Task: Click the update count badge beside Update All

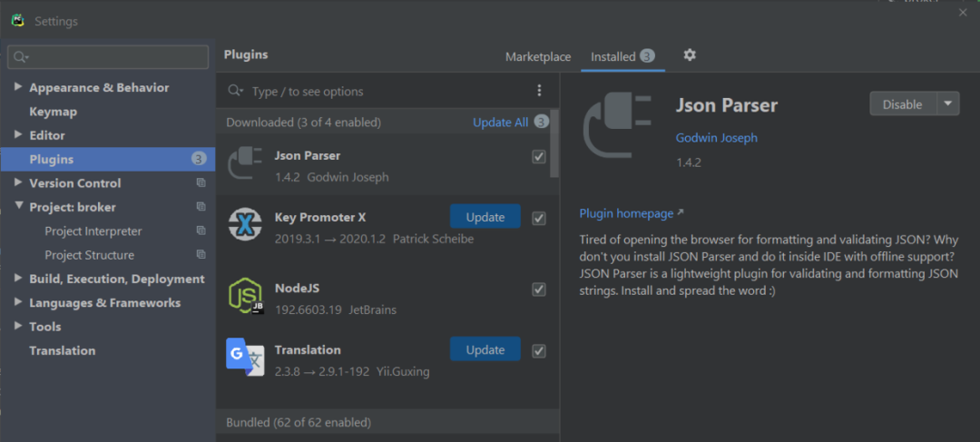Action: [541, 122]
